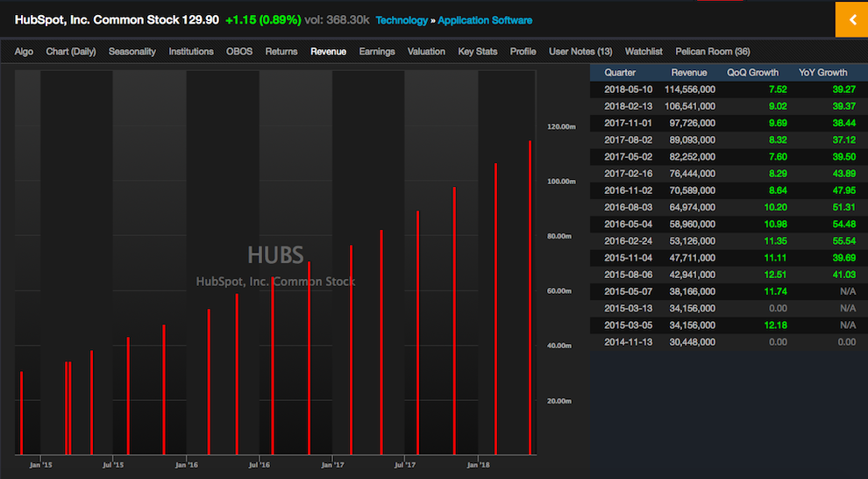Open the Returns tab
Screen dimensions: 868x479
pos(281,52)
